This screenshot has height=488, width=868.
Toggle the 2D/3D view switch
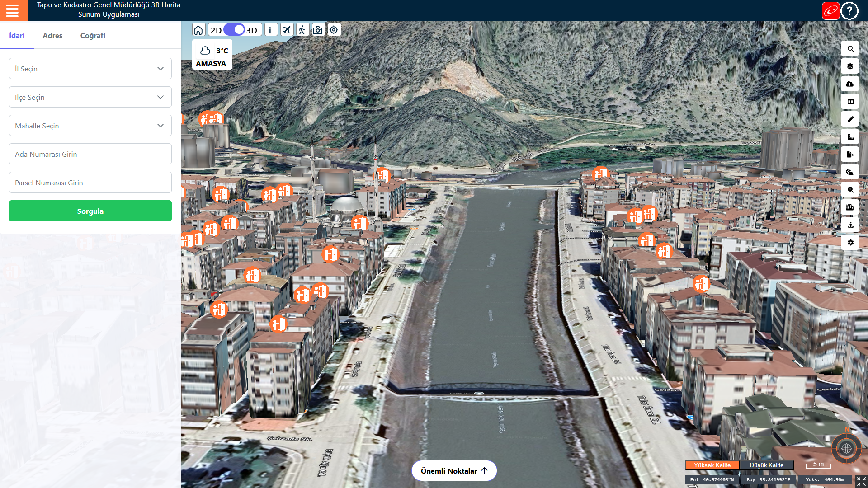pos(234,30)
